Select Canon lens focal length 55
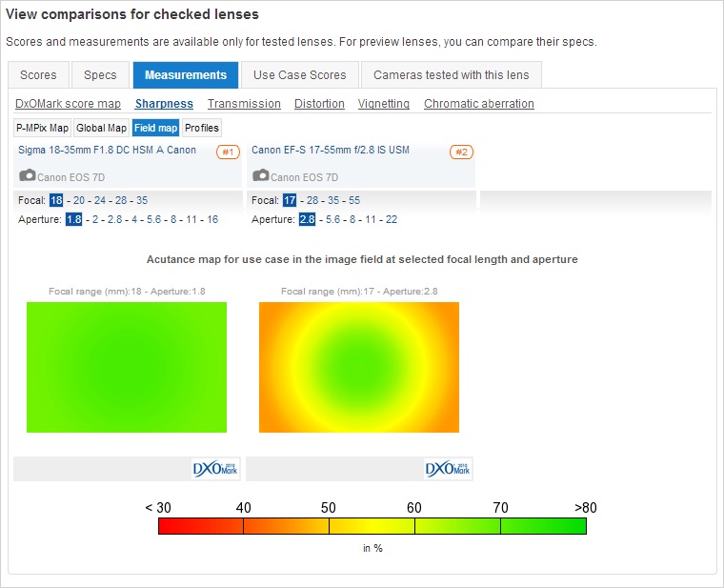This screenshot has height=588, width=724. click(354, 200)
